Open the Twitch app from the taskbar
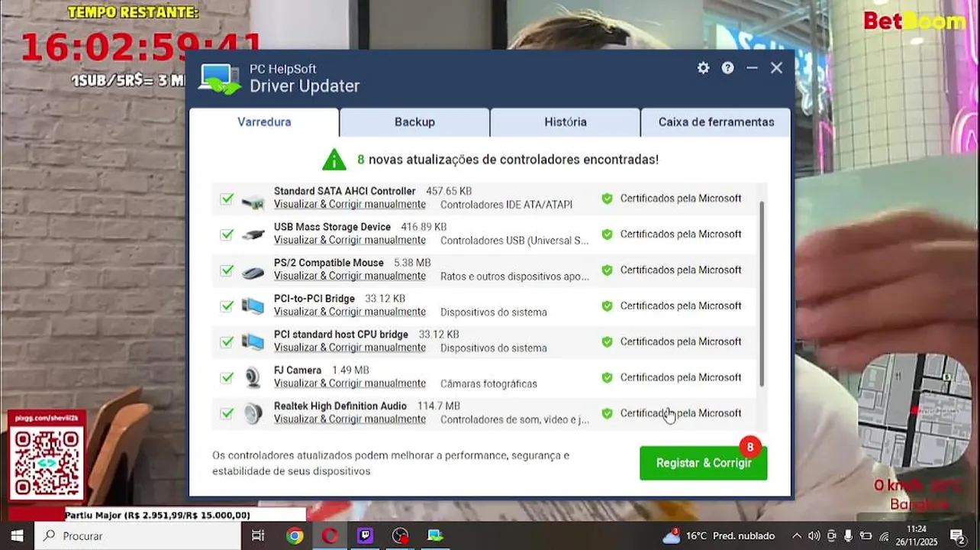 tap(365, 535)
